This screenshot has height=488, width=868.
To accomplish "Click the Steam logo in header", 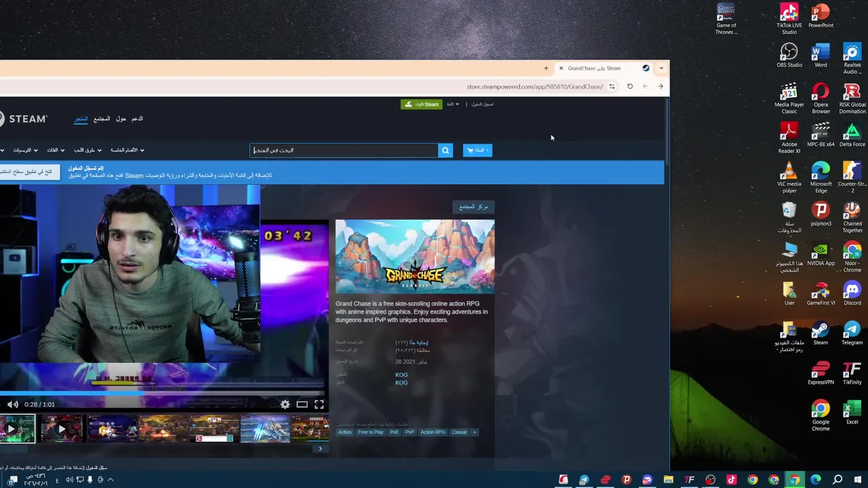I will [24, 119].
